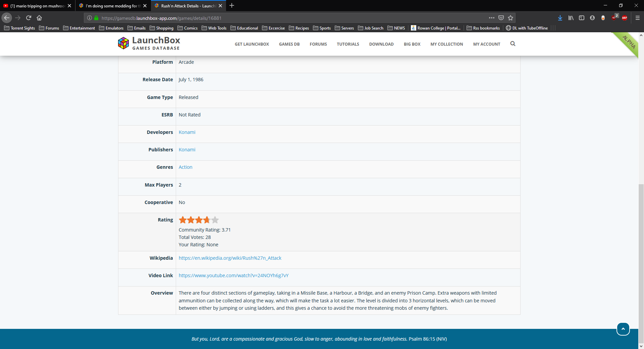Click the LaunchBox cube logo
This screenshot has width=644, height=349.
123,43
